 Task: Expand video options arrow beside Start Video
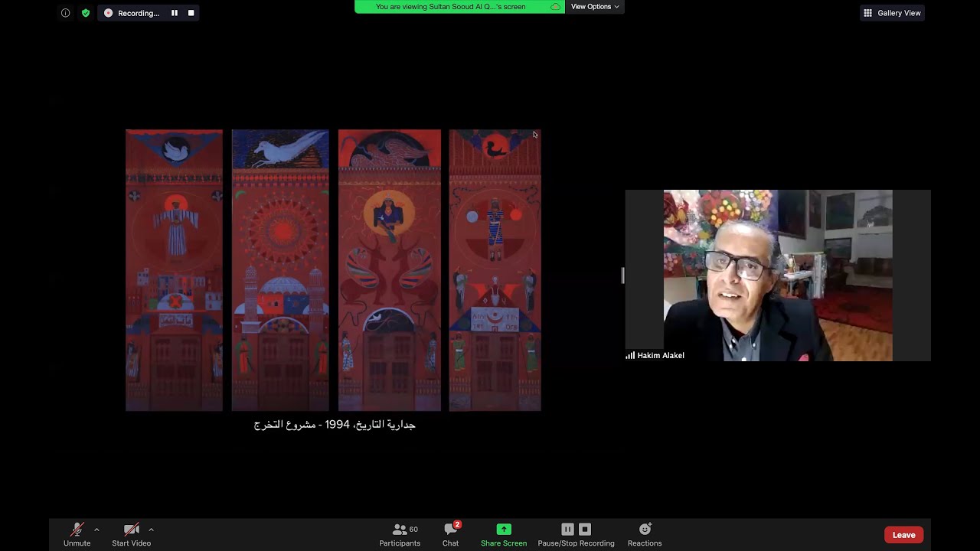[x=151, y=530]
